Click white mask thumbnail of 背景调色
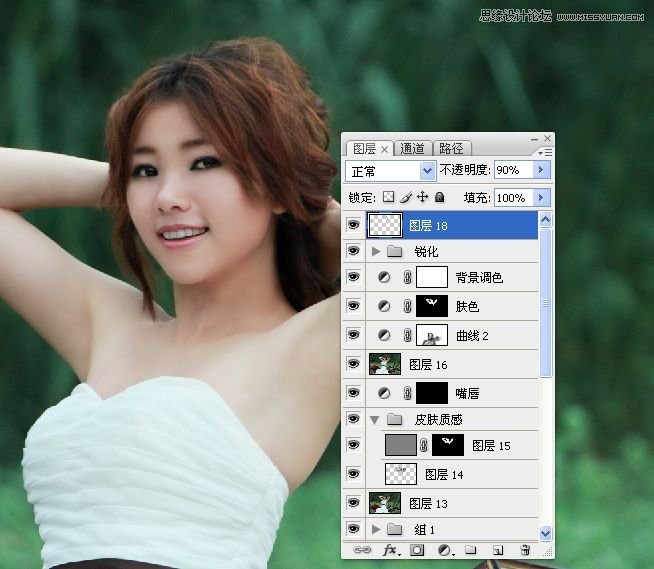Viewport: 654px width, 569px height. click(432, 277)
